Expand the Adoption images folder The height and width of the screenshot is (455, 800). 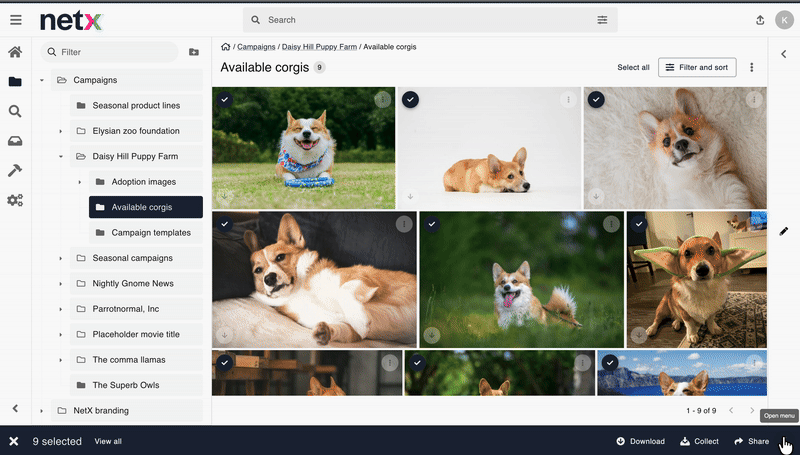tap(79, 182)
